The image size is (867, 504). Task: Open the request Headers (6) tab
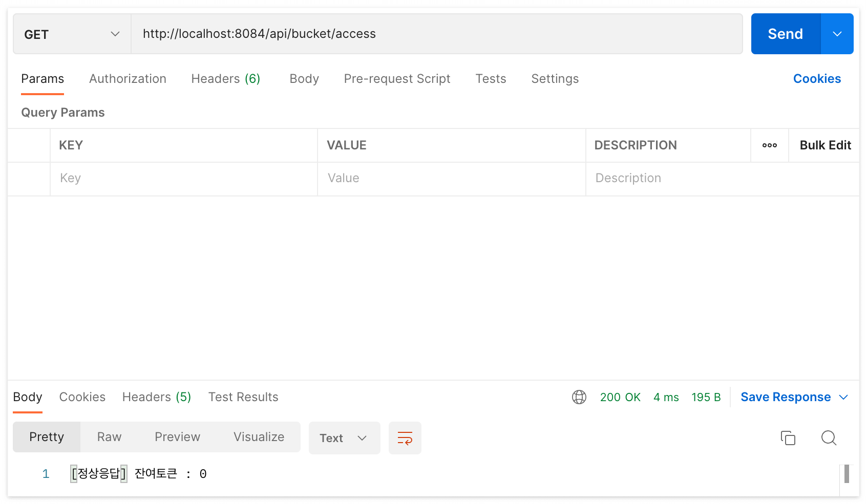(226, 79)
